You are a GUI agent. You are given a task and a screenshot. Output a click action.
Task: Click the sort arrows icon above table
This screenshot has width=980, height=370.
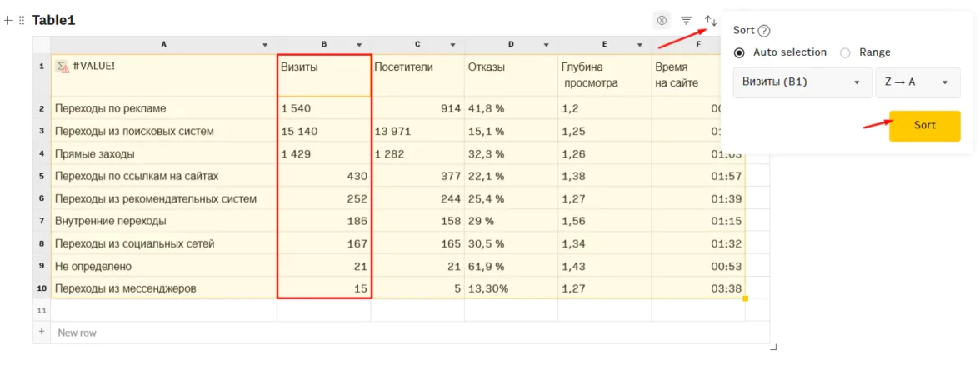click(710, 20)
